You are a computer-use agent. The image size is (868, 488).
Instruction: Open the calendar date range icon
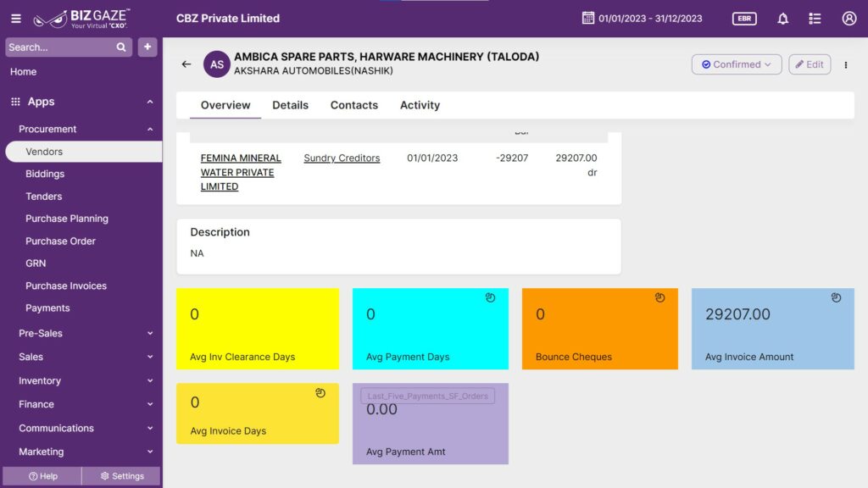click(x=587, y=19)
